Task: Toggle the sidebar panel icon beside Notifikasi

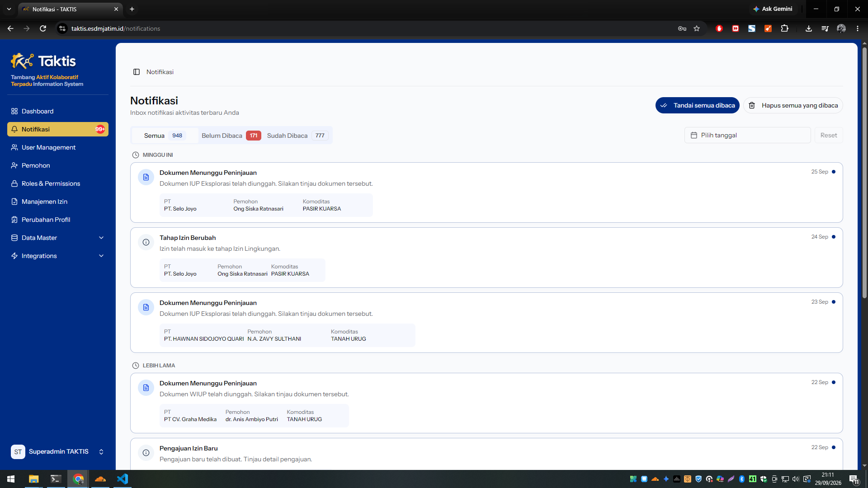Action: (137, 72)
